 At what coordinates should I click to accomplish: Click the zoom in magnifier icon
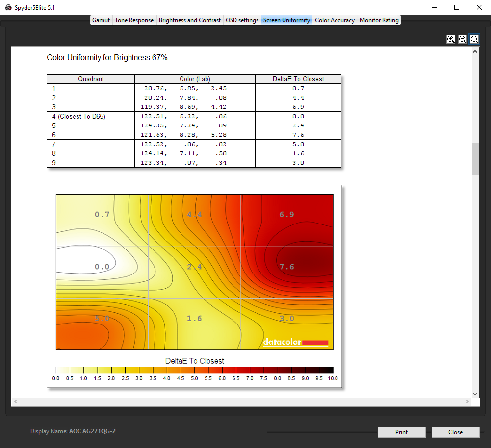click(451, 39)
